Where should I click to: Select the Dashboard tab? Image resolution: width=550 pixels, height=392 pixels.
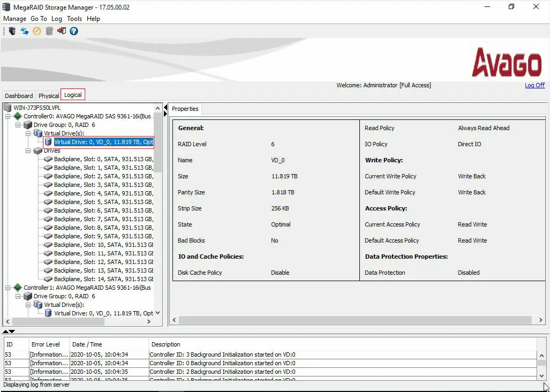pyautogui.click(x=18, y=95)
